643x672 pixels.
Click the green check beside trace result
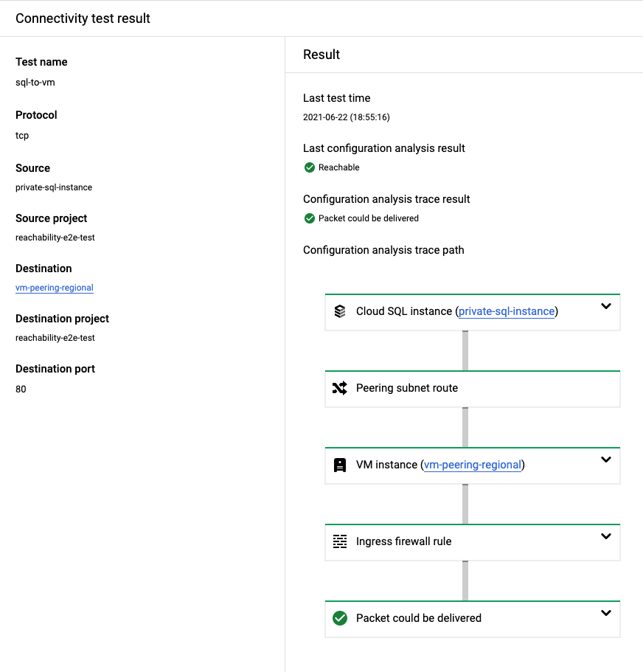tap(309, 218)
